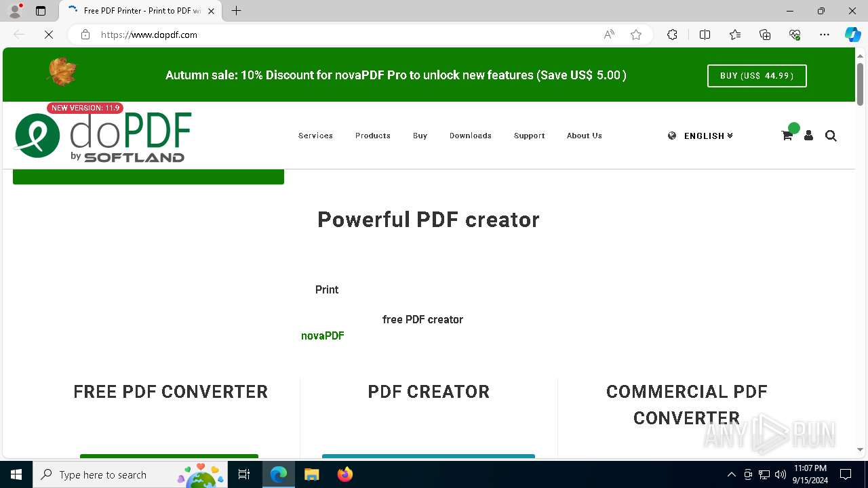Open the Services menu
Viewport: 868px width, 488px height.
coord(315,136)
